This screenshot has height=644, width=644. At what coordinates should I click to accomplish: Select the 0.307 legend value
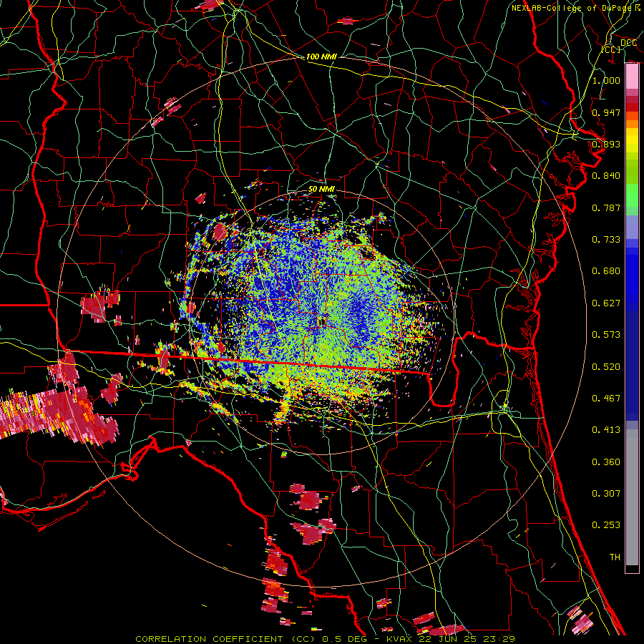[x=606, y=494]
